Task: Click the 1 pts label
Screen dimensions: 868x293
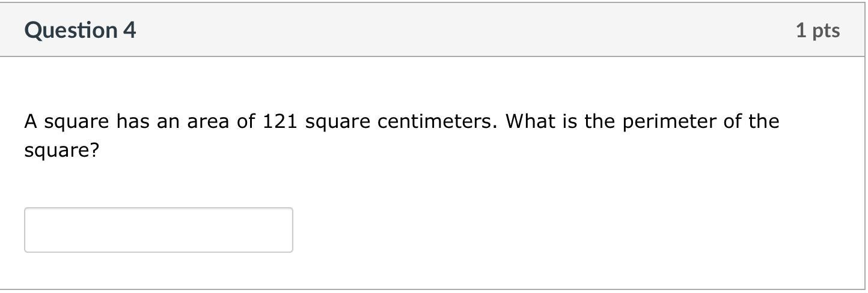Action: pyautogui.click(x=818, y=30)
